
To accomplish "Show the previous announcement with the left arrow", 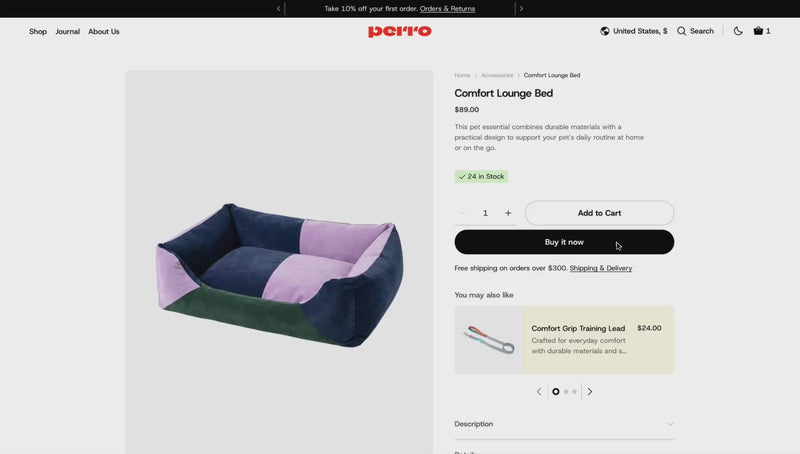I will click(x=279, y=9).
